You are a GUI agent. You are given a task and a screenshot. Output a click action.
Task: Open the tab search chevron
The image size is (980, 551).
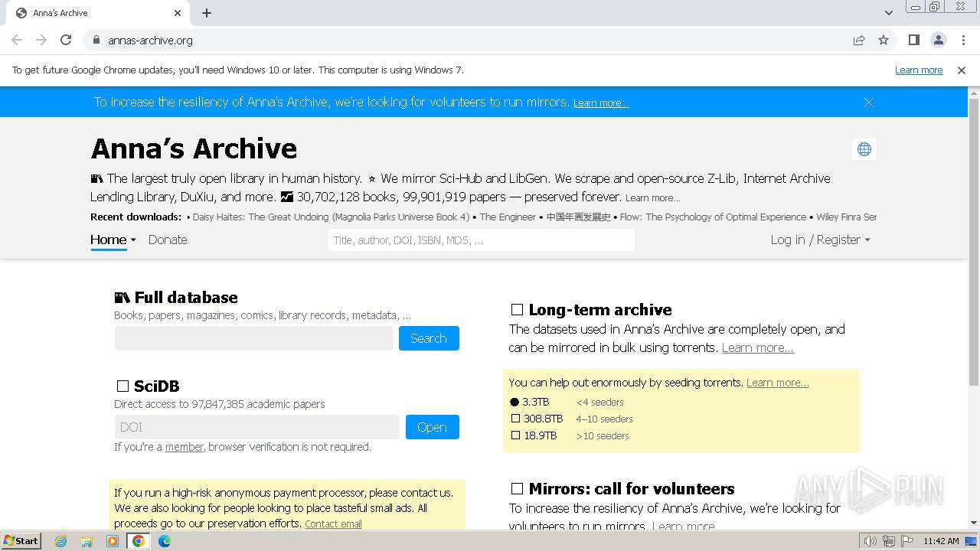click(x=888, y=13)
